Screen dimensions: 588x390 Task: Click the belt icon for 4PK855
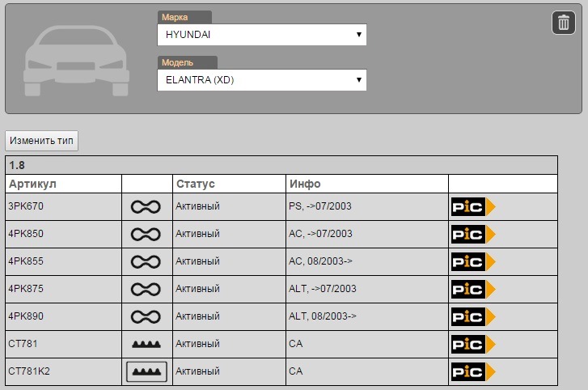point(146,261)
